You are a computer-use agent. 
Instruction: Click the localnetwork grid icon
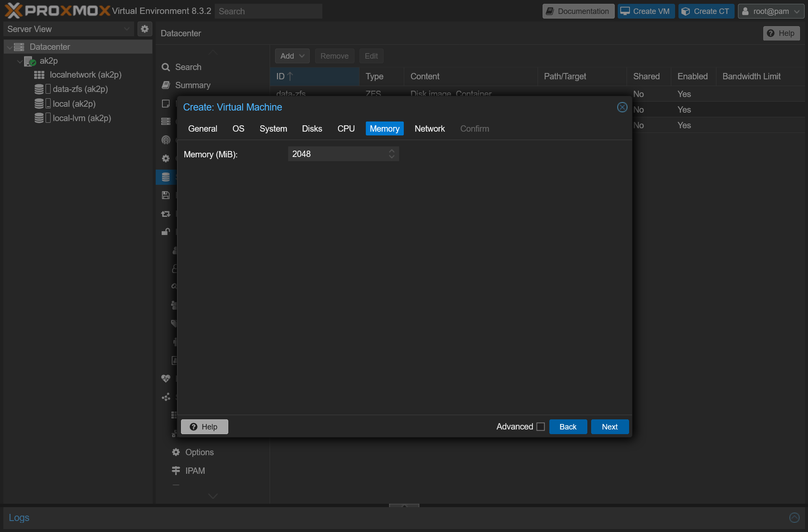pyautogui.click(x=39, y=75)
